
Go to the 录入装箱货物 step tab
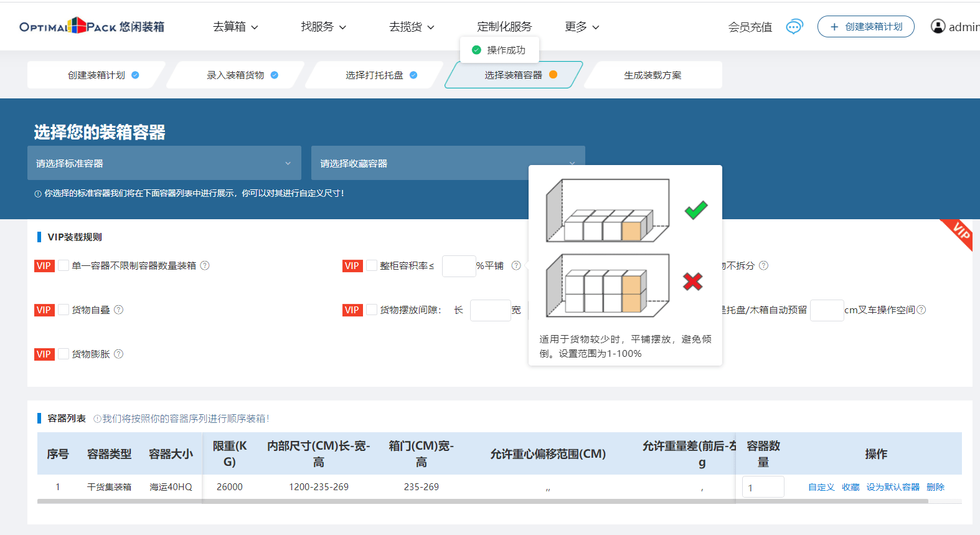click(x=235, y=75)
